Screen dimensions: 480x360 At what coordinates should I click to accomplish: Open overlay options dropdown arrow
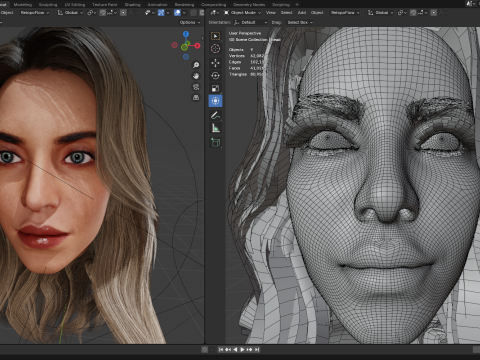point(184,13)
